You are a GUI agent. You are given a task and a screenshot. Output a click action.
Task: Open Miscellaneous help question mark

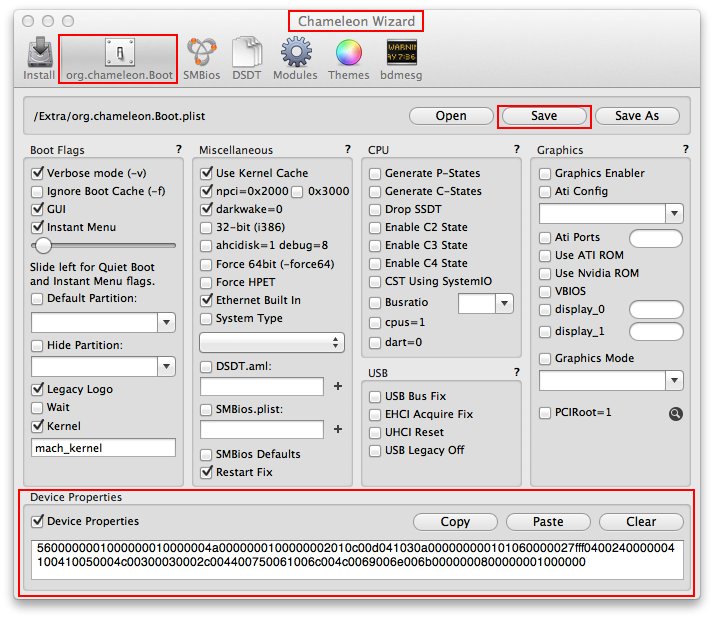347,149
